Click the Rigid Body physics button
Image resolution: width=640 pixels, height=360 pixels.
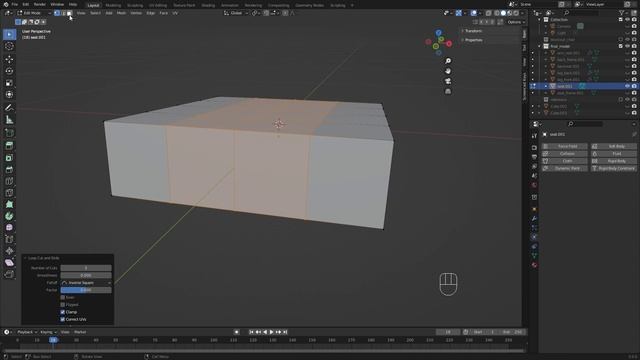614,161
